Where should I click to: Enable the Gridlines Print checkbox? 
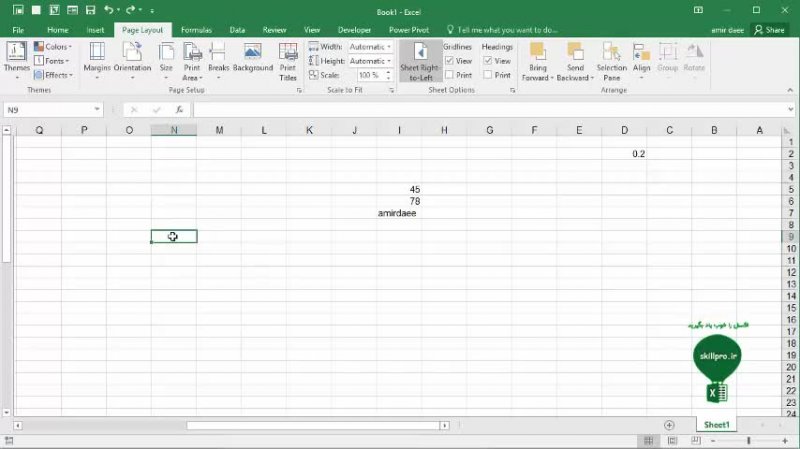(x=450, y=75)
